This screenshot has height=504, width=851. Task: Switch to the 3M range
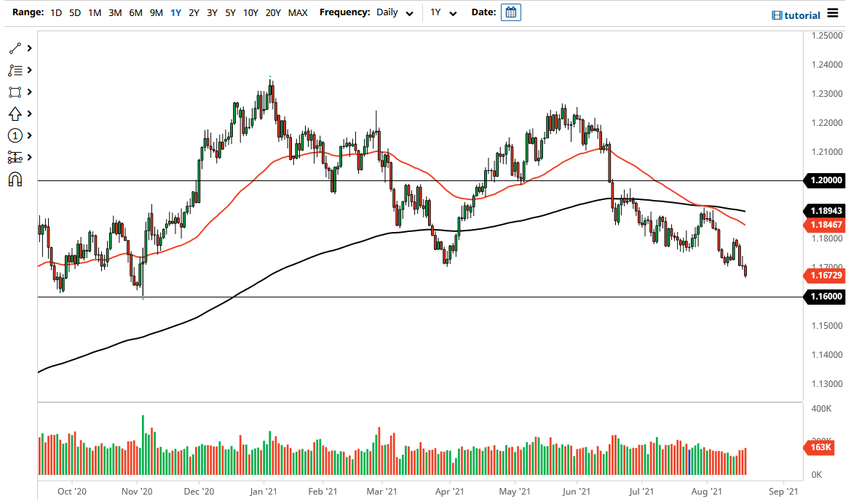click(x=114, y=12)
